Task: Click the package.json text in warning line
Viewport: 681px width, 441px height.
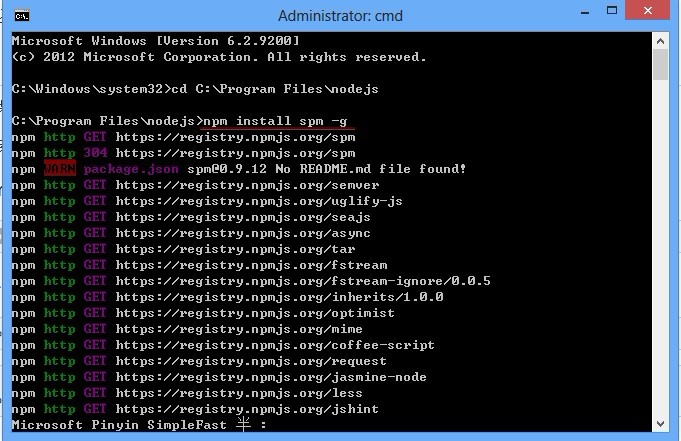Action: [x=131, y=169]
